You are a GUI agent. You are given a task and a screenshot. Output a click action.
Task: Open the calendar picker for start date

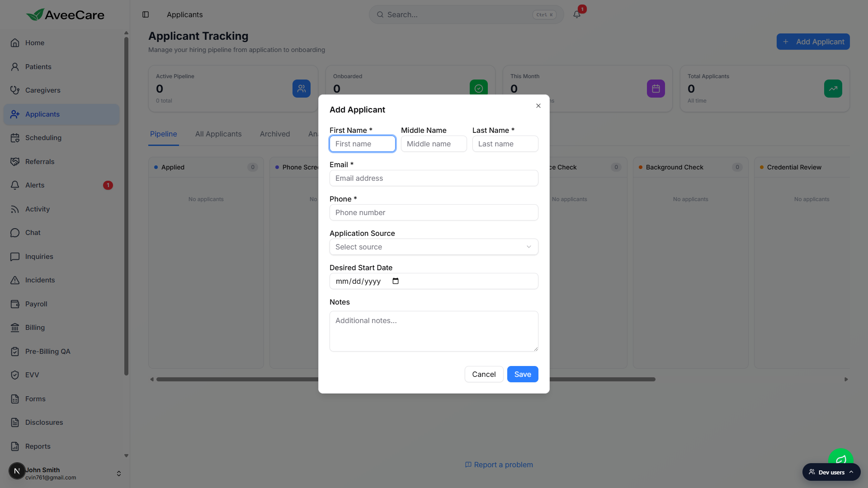pyautogui.click(x=396, y=281)
